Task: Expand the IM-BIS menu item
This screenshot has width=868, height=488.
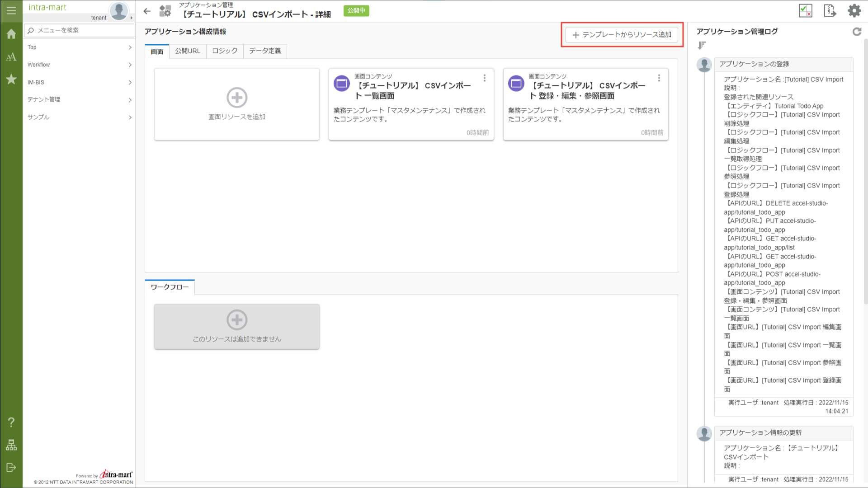Action: (79, 82)
